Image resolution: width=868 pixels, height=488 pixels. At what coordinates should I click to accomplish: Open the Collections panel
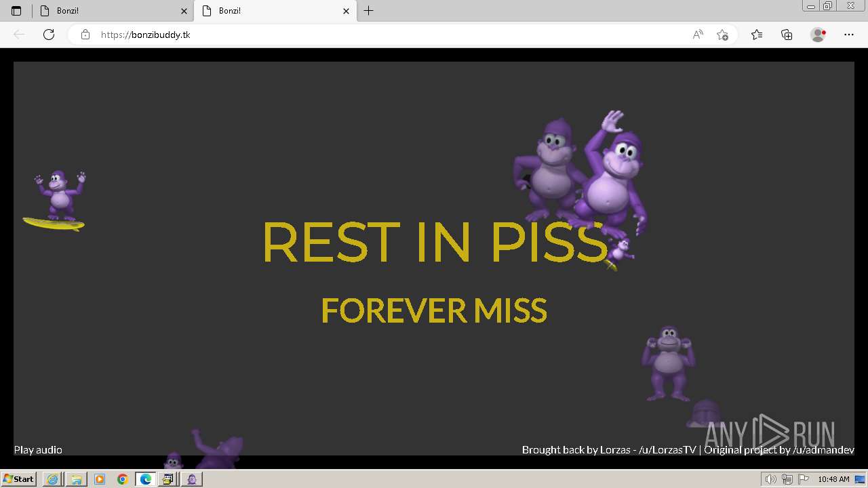[x=787, y=35]
